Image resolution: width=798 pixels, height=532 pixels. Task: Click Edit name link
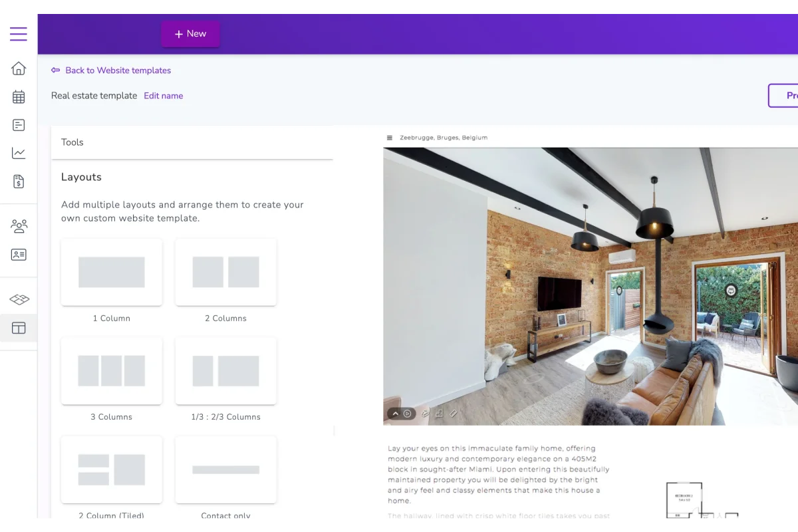pyautogui.click(x=164, y=96)
